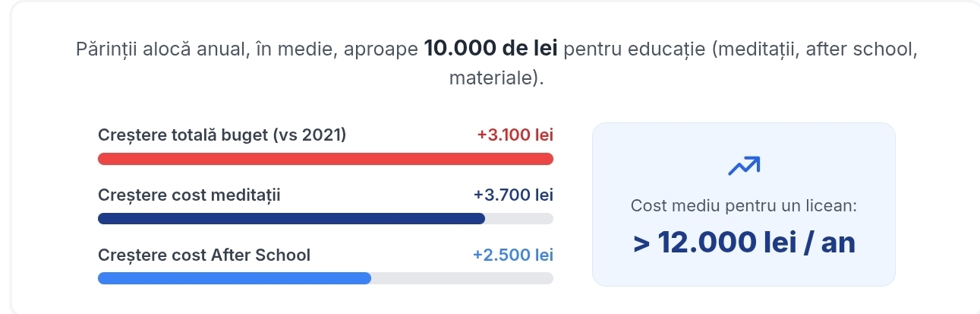Click the '+3.100 lei' value
980x314 pixels.
[x=515, y=135]
